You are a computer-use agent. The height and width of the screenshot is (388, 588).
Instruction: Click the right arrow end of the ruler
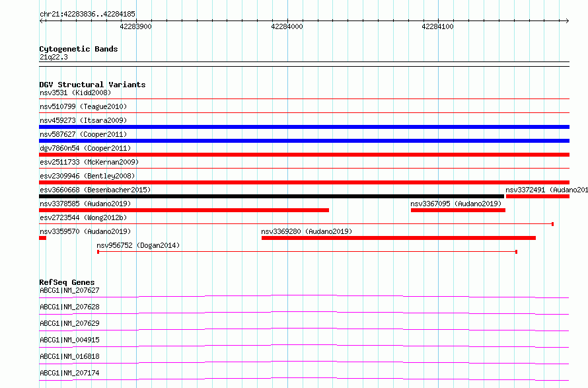(x=567, y=20)
